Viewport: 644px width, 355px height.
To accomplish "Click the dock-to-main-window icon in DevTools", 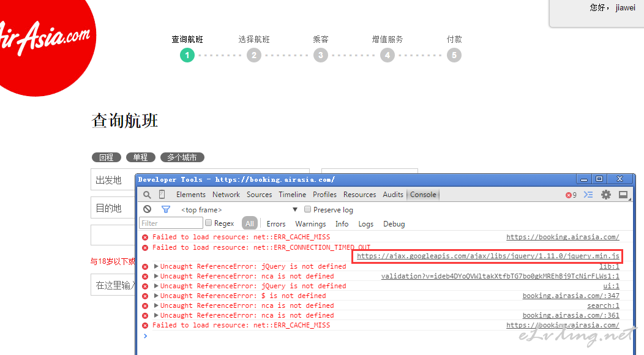I will (623, 195).
